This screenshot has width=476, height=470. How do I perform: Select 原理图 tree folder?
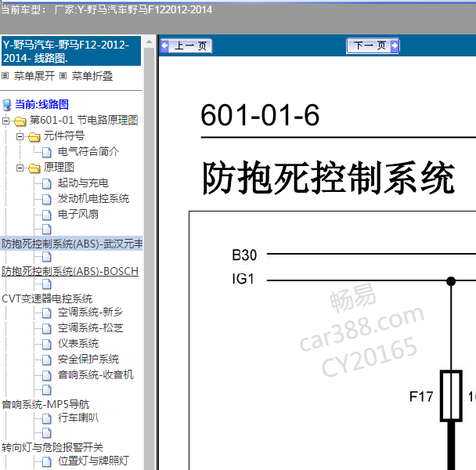click(x=59, y=167)
